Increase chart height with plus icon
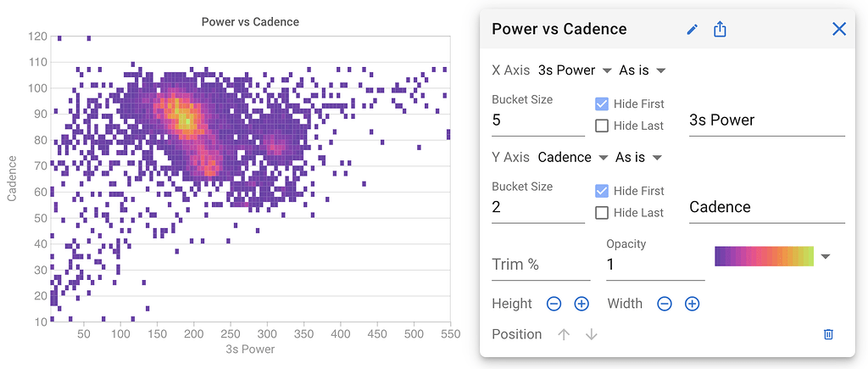 click(x=581, y=304)
